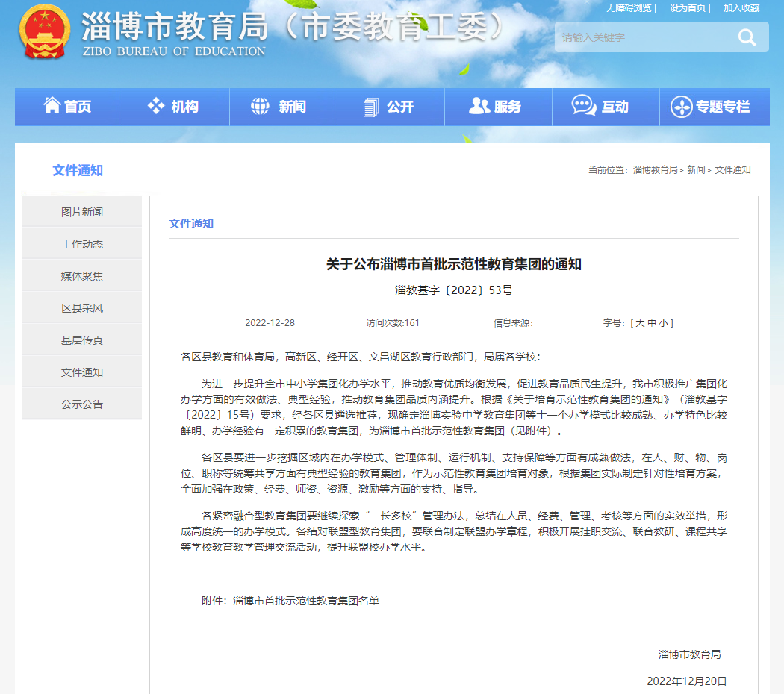Viewport: 784px width, 694px height.
Task: Click the globe icon next to 新闻
Action: pyautogui.click(x=260, y=105)
